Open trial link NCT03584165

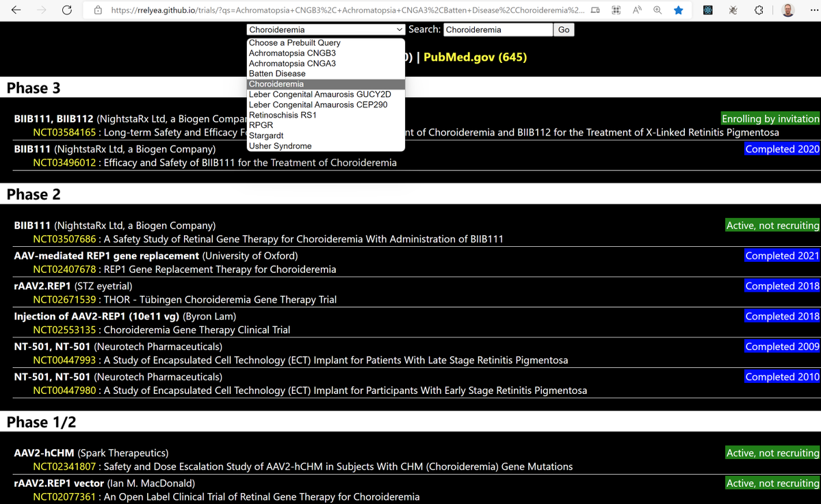pos(64,133)
